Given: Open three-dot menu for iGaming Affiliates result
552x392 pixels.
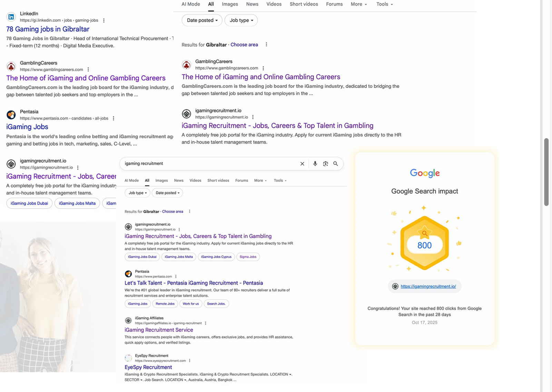Looking at the screenshot, I should (206, 323).
